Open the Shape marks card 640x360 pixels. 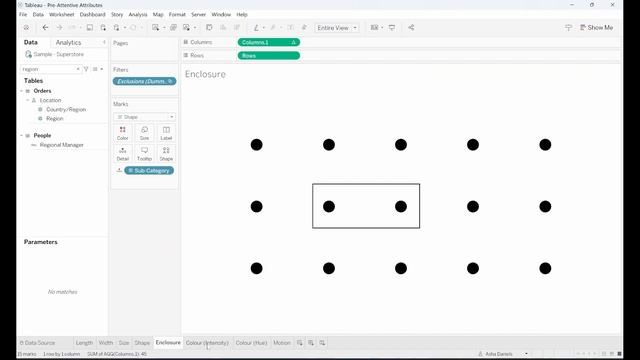point(166,154)
